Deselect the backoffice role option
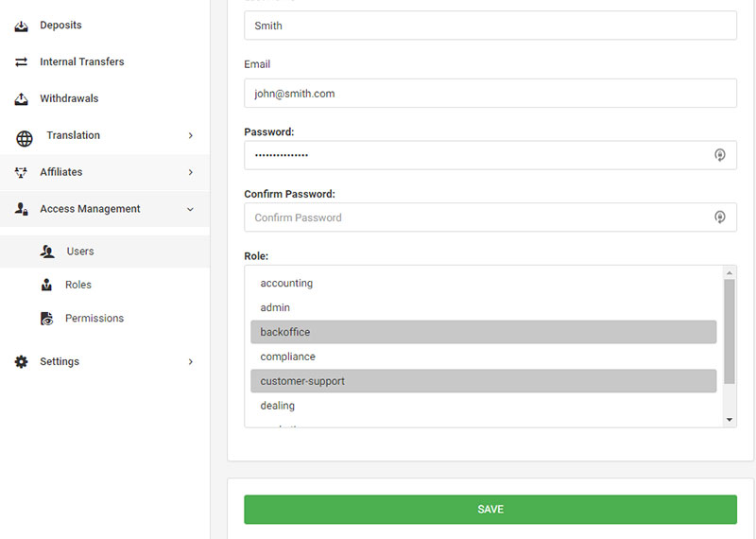756x539 pixels. tap(483, 332)
